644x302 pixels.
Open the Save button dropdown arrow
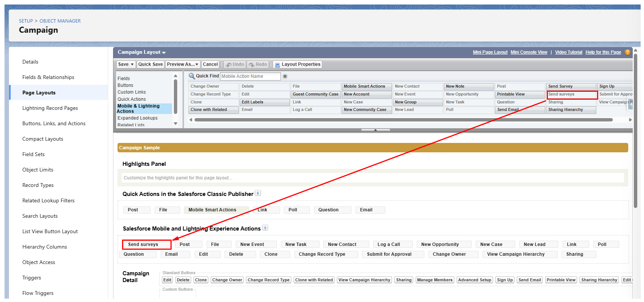pyautogui.click(x=132, y=64)
